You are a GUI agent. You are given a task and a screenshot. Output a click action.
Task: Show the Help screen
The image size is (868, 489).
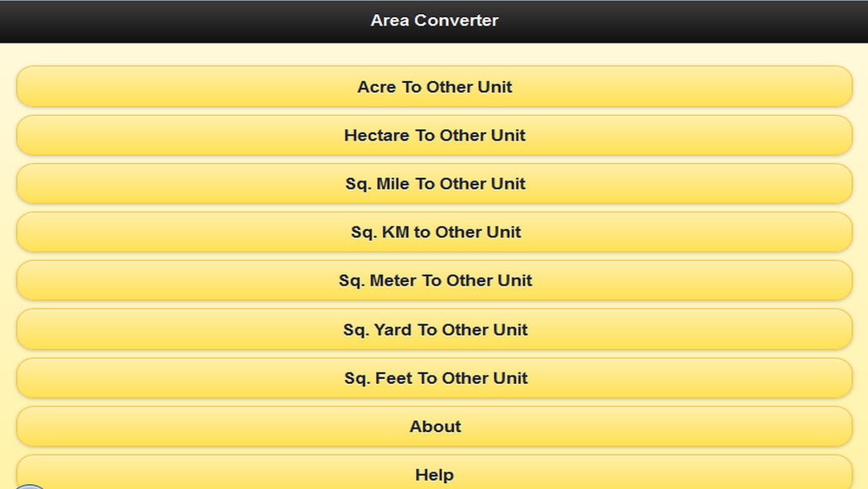pos(434,474)
